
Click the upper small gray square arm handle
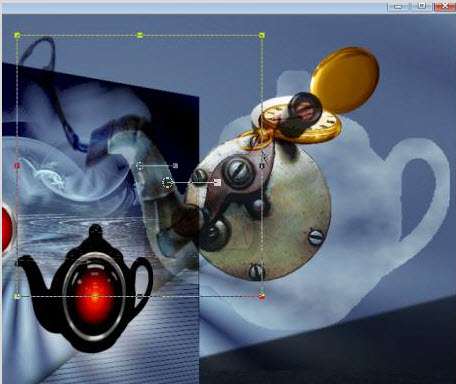coord(176,165)
